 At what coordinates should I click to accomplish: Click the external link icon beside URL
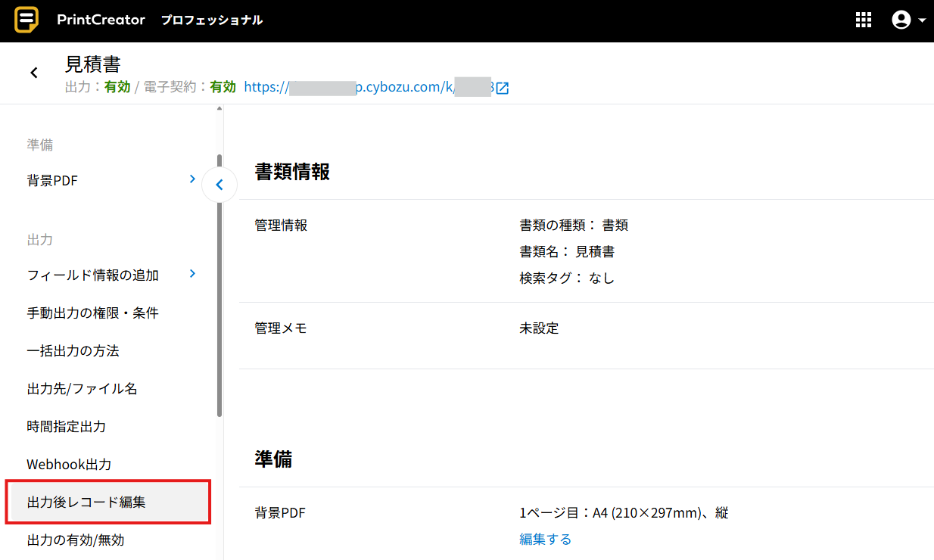pos(503,88)
